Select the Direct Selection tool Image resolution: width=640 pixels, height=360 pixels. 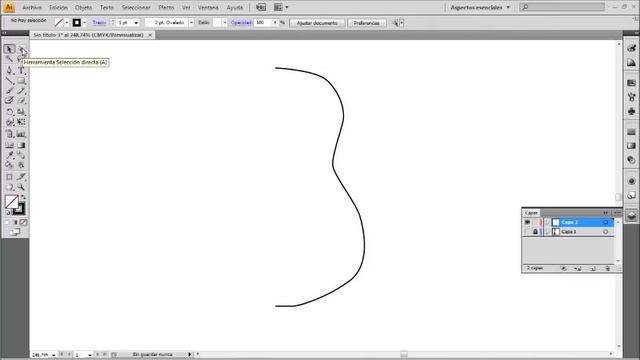21,49
